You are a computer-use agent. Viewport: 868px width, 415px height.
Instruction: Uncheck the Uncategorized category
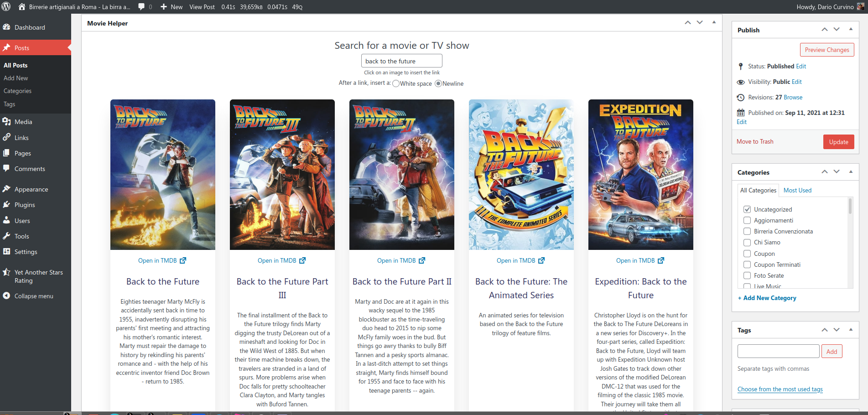pos(747,209)
